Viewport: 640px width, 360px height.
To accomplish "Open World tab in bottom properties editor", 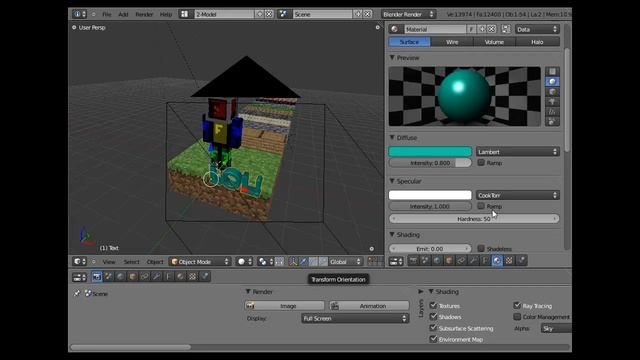I will click(x=120, y=277).
